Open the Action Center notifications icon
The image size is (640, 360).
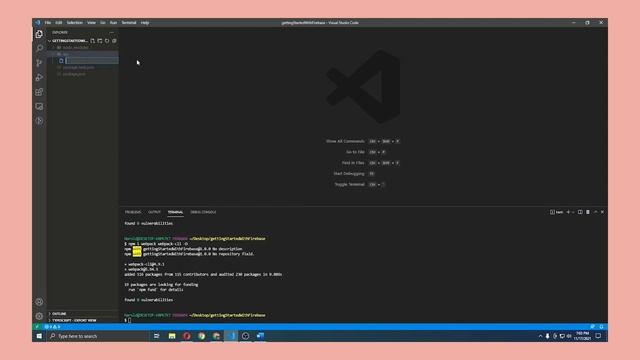(598, 336)
